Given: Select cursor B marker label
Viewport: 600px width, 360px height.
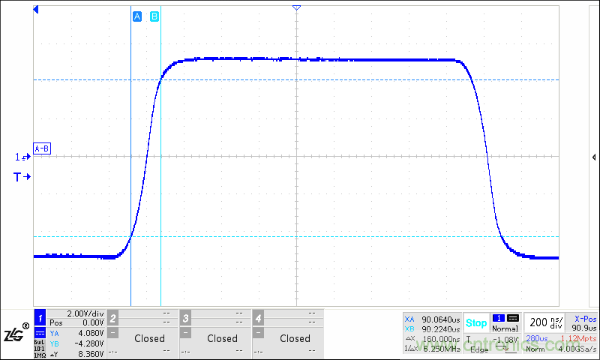Looking at the screenshot, I should (x=154, y=16).
